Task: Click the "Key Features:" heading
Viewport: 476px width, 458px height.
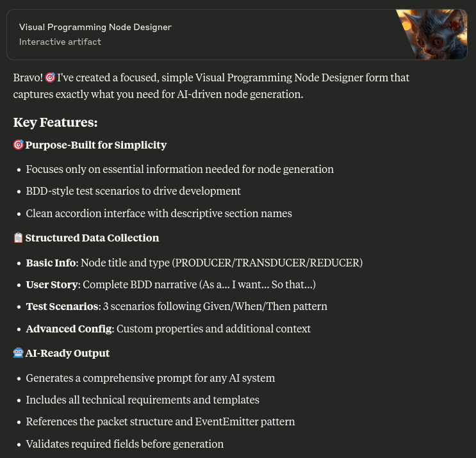Action: coord(55,122)
